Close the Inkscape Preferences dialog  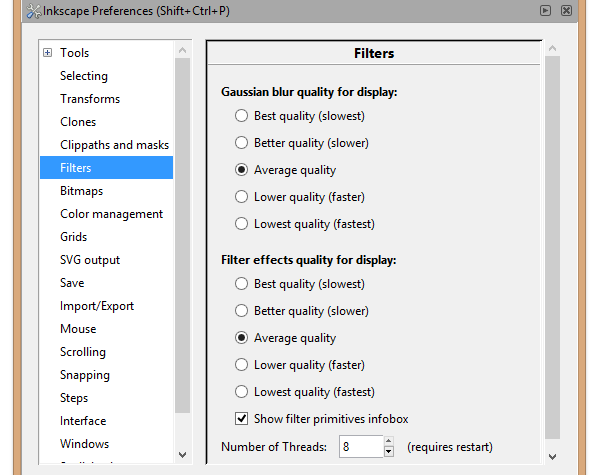tap(567, 10)
